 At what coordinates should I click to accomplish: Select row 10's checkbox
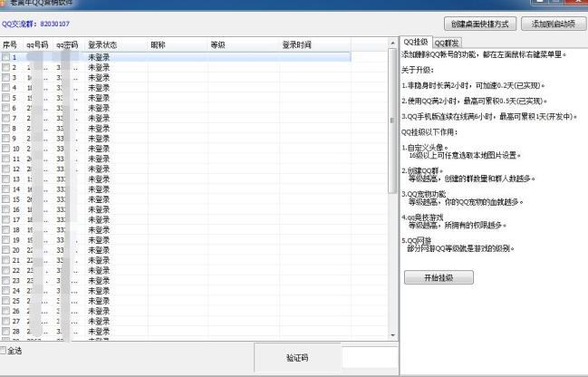click(6, 149)
